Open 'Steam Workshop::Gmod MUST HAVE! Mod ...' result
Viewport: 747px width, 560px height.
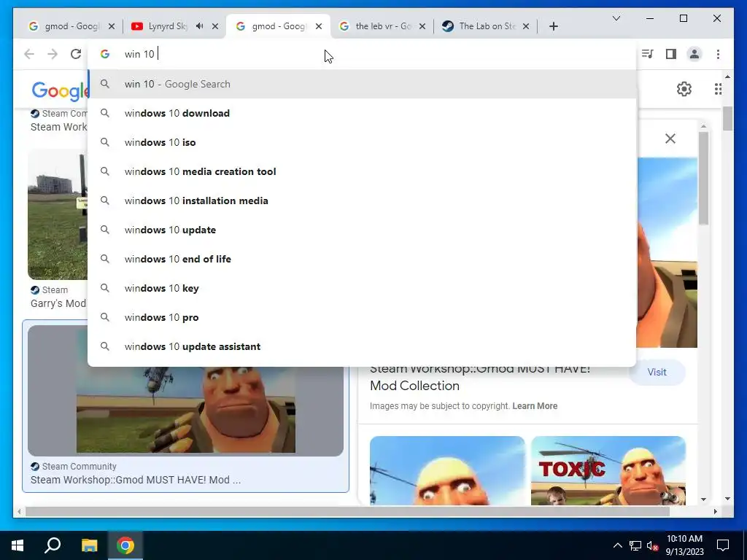coord(135,480)
